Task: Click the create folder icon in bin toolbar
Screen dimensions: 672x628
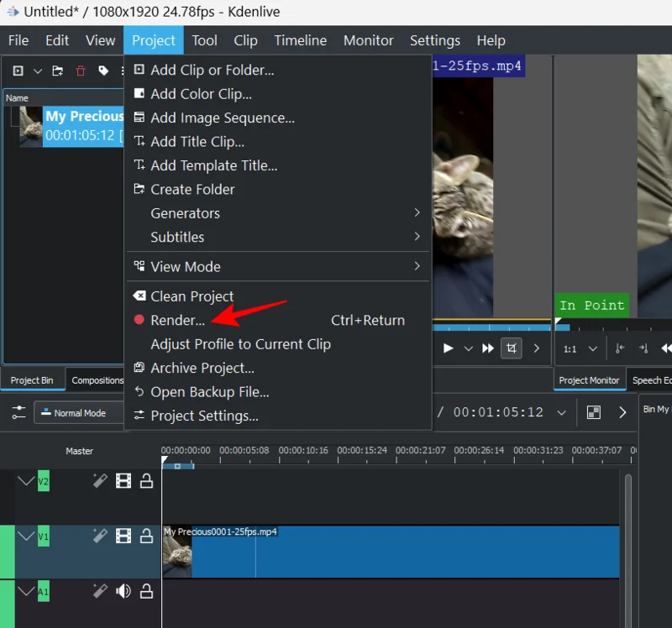Action: (x=58, y=71)
